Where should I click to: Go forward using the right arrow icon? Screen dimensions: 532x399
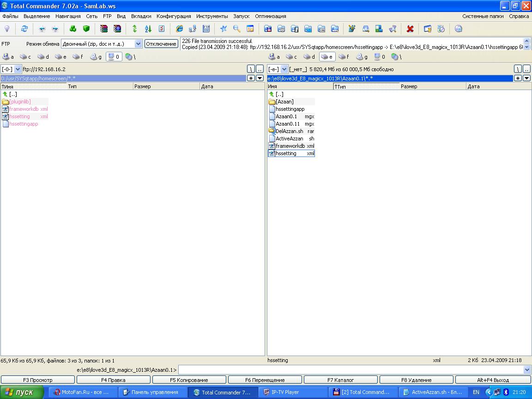point(55,29)
